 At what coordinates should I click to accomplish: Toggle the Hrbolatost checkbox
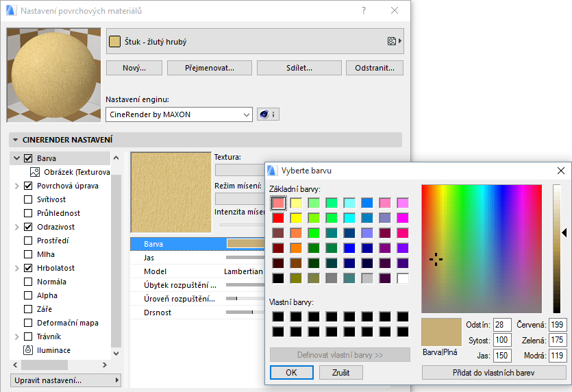pyautogui.click(x=28, y=268)
